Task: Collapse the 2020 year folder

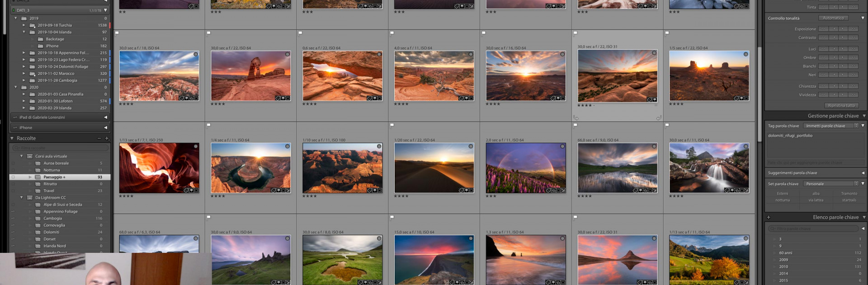Action: 16,87
